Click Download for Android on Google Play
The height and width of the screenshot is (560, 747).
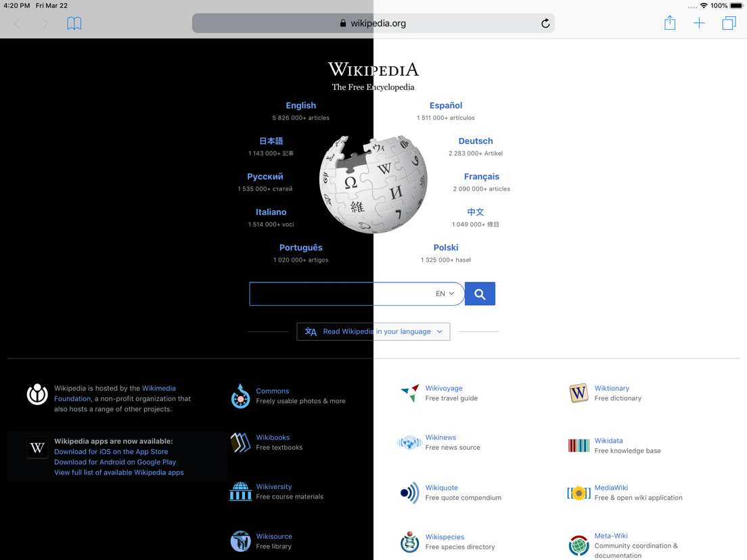[x=115, y=463]
